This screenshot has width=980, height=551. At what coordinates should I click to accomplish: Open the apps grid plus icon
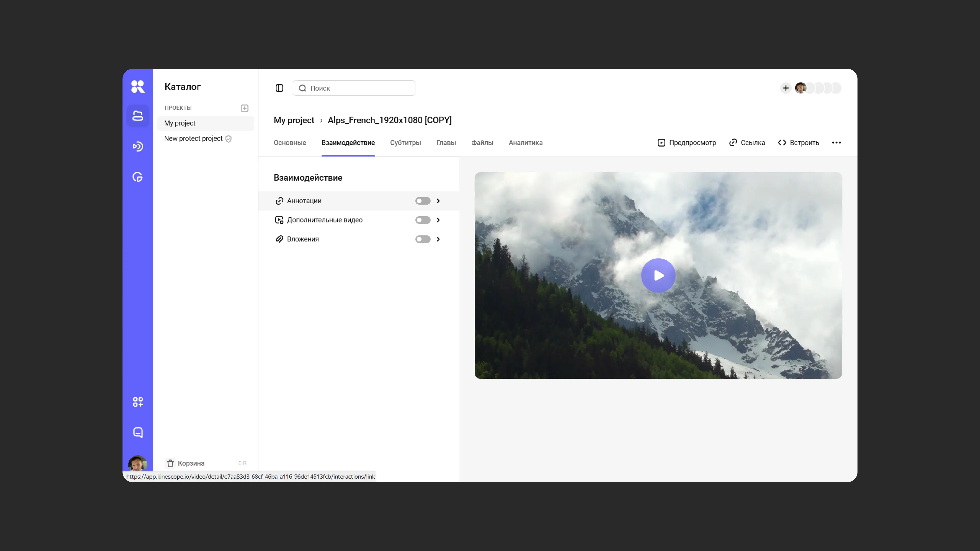137,402
